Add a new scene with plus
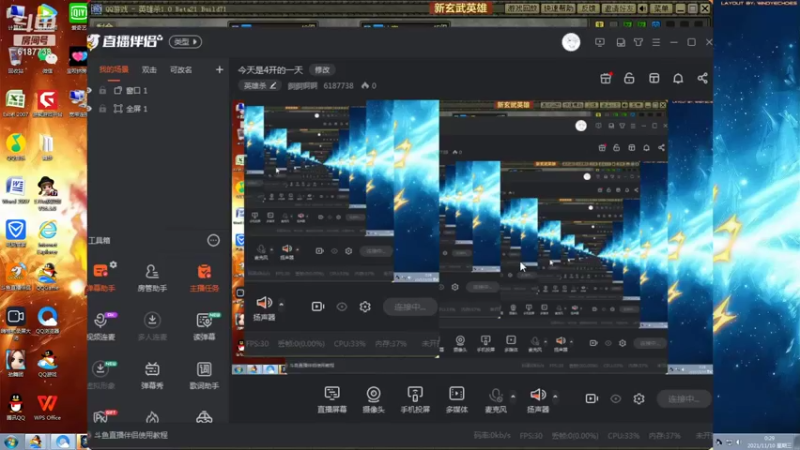The image size is (800, 450). [219, 69]
